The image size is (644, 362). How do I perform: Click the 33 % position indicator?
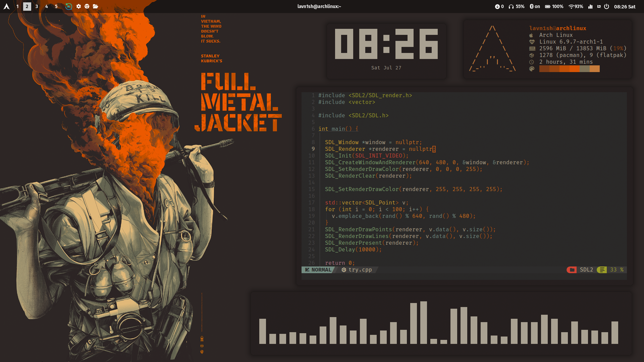pyautogui.click(x=617, y=270)
